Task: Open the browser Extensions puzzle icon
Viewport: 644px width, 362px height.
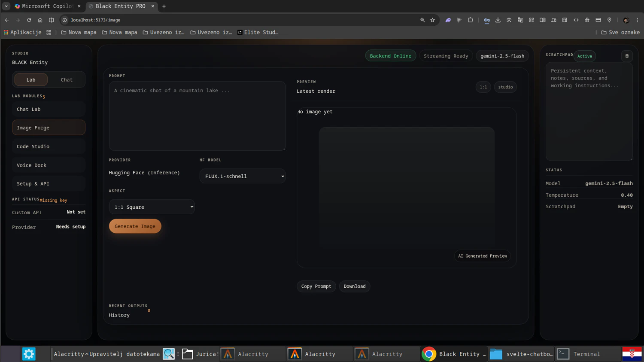Action: pos(471,20)
